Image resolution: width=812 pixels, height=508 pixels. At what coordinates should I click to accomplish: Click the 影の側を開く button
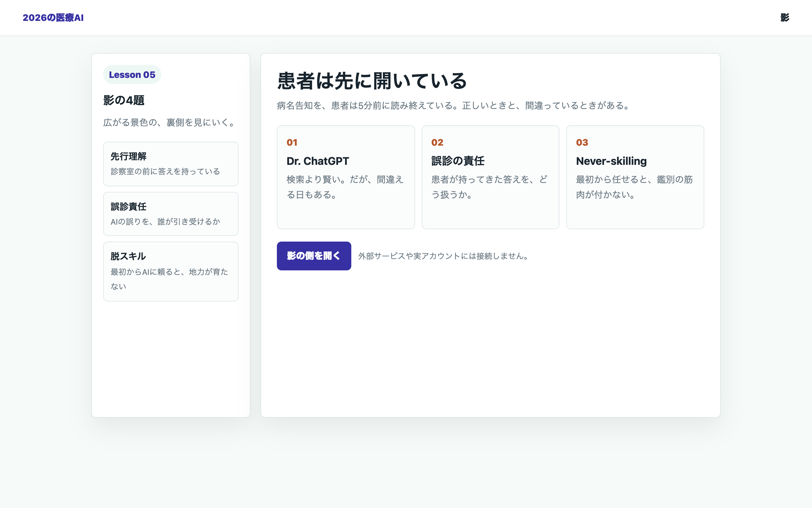pyautogui.click(x=314, y=256)
